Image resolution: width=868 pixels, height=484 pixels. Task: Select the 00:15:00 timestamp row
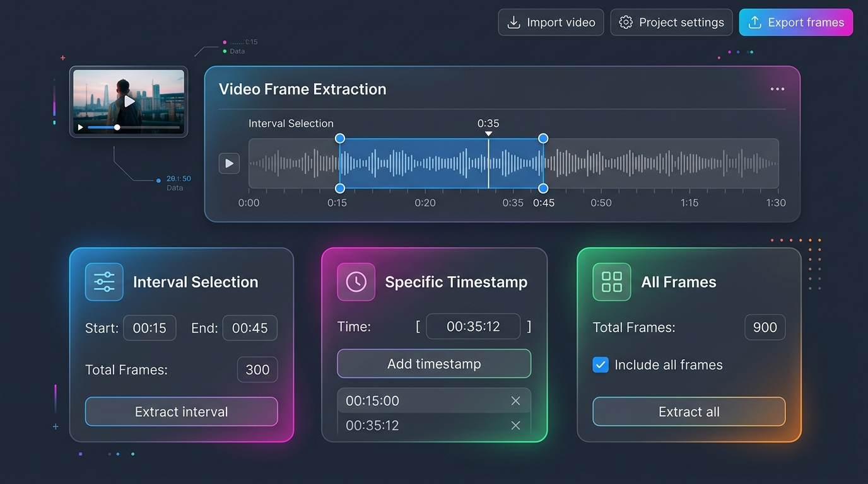pos(434,401)
